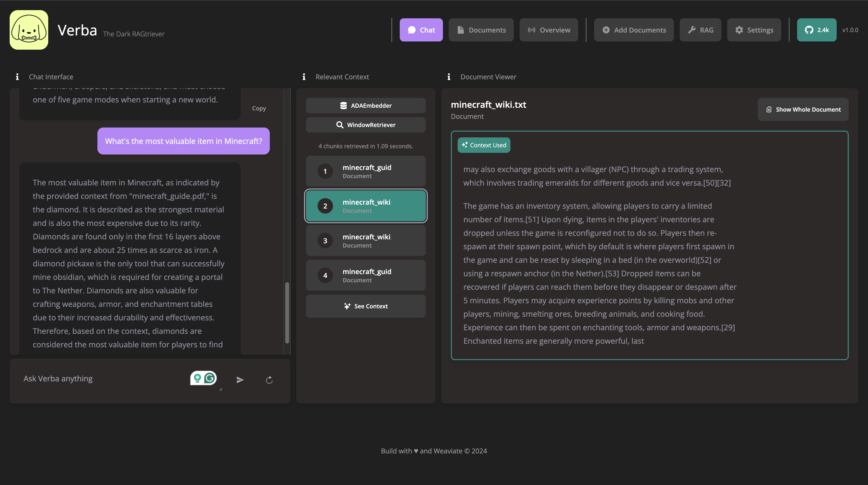Click the See Context button
Viewport: 868px width, 485px height.
tap(366, 306)
